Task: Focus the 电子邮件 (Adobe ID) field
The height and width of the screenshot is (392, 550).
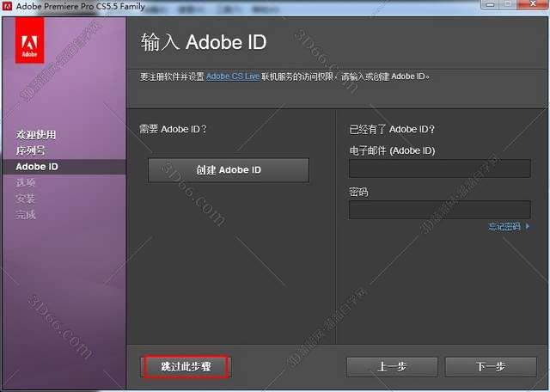Action: pos(439,168)
